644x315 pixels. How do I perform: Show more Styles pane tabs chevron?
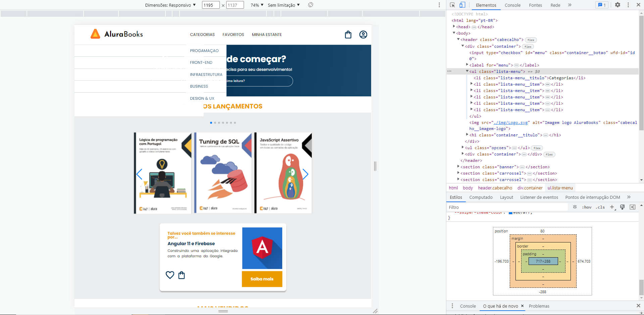click(629, 197)
